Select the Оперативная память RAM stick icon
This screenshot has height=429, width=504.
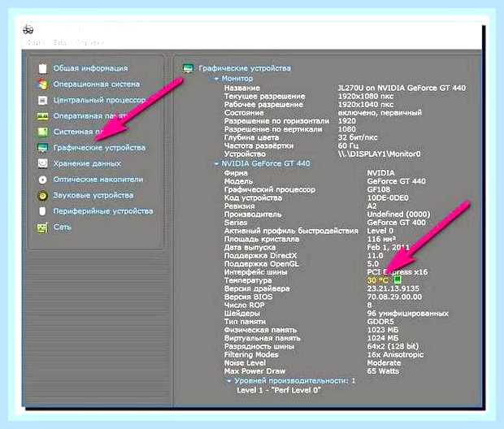(x=43, y=116)
